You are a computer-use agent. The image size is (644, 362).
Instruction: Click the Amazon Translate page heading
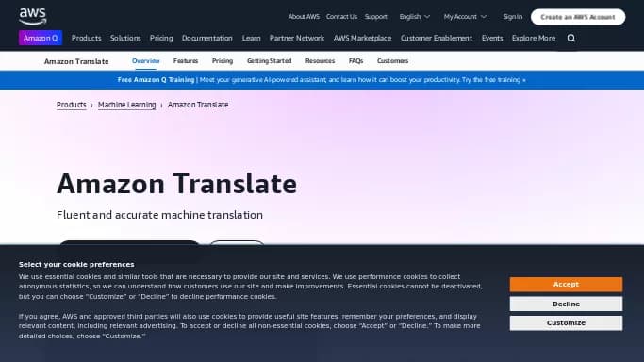176,184
